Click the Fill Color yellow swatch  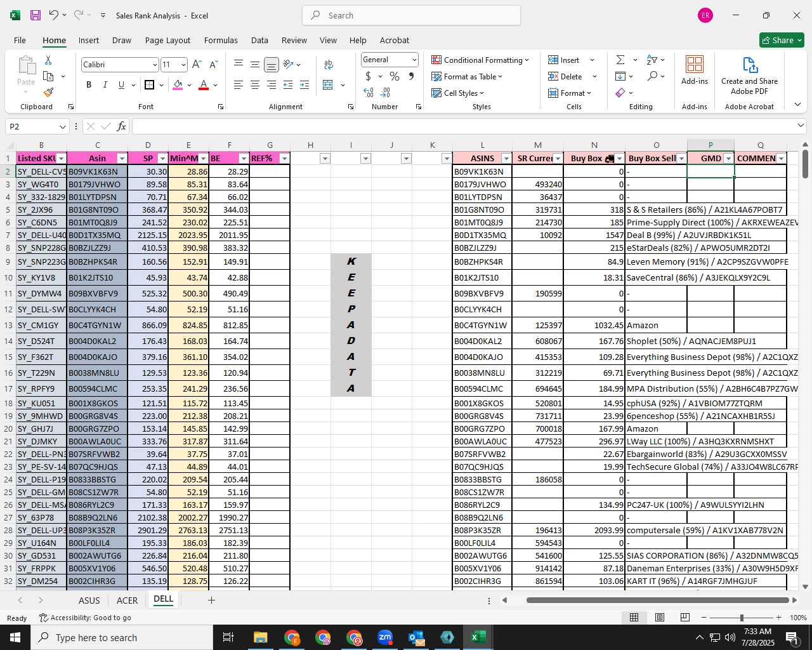(x=178, y=85)
